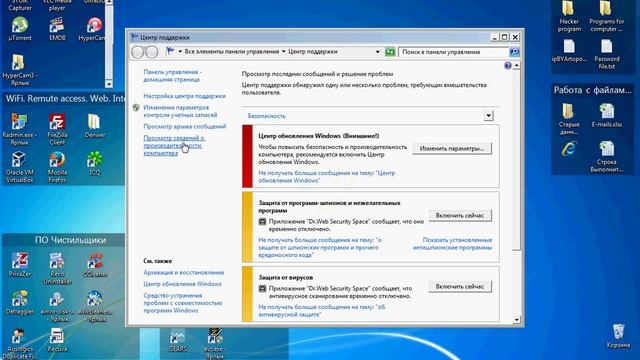
Task: Open the FileZilla Client icon
Action: (57, 130)
